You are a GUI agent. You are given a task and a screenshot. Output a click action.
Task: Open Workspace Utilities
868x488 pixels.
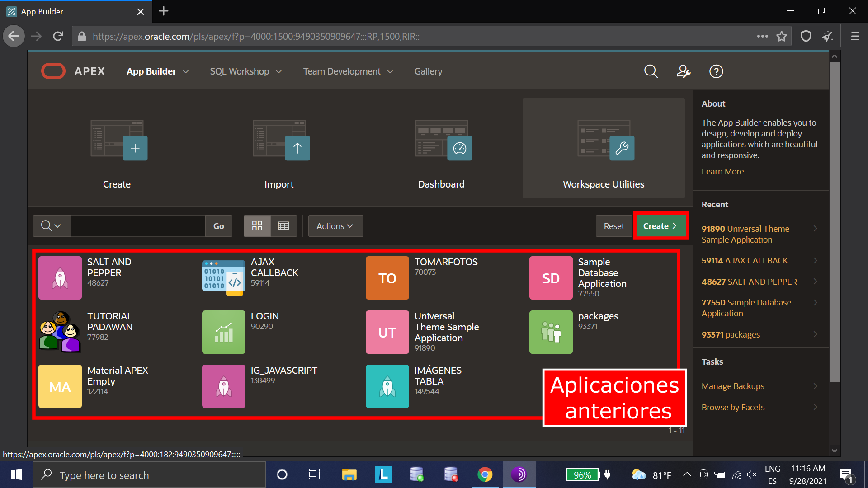tap(603, 149)
